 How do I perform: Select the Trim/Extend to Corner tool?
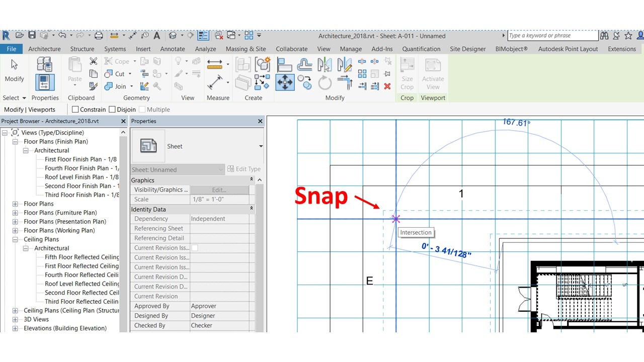pyautogui.click(x=345, y=82)
